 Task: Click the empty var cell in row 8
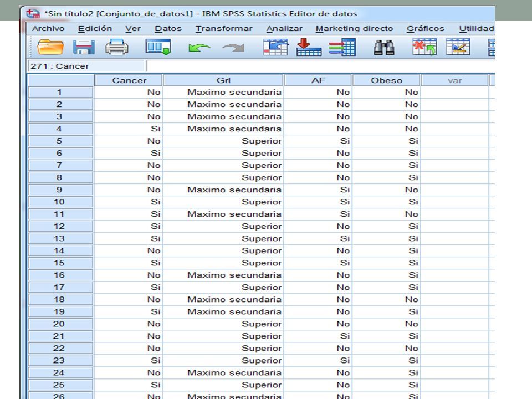tap(454, 178)
